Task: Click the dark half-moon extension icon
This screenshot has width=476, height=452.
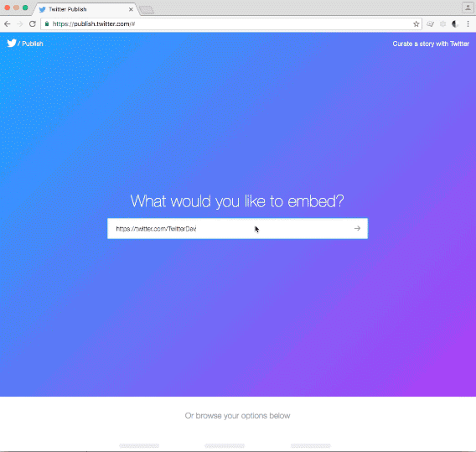Action: (455, 24)
